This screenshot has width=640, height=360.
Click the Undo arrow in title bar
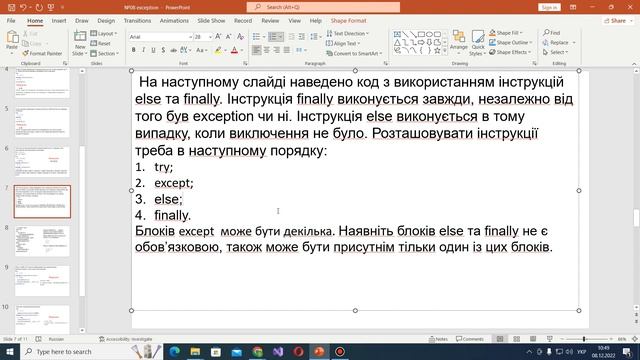click(23, 7)
